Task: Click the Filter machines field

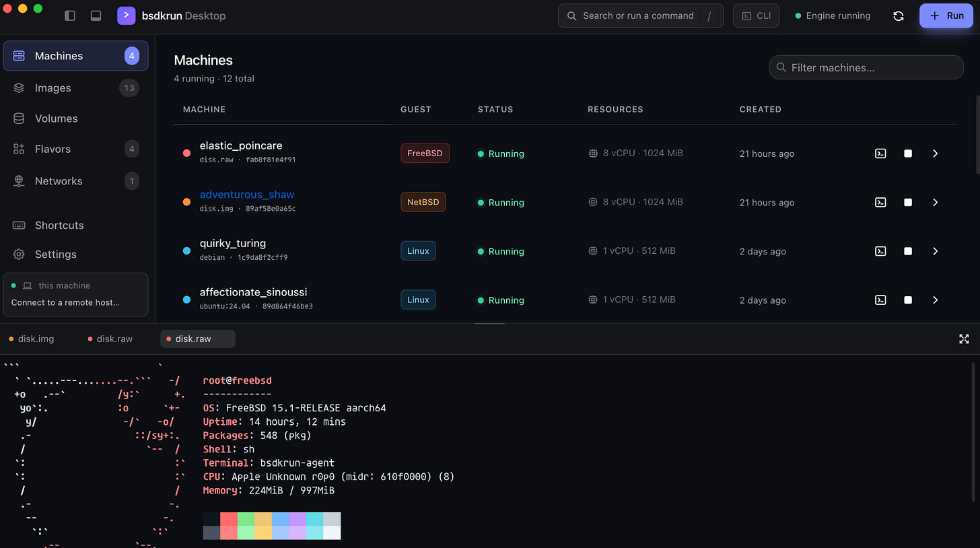Action: pos(866,67)
